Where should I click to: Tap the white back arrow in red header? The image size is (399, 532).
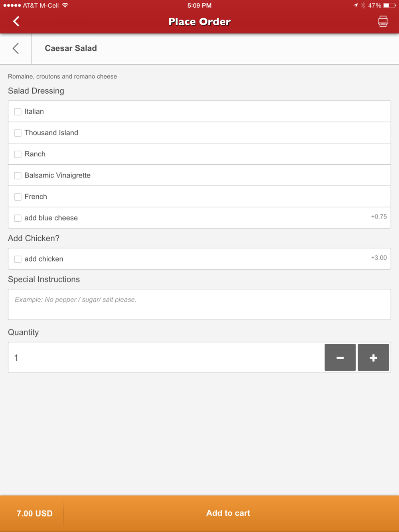point(16,21)
